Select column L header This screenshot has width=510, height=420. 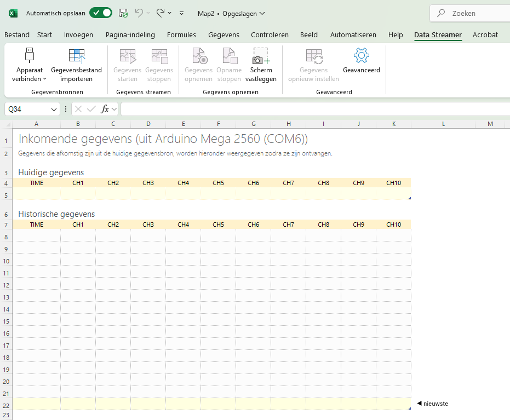(x=443, y=124)
